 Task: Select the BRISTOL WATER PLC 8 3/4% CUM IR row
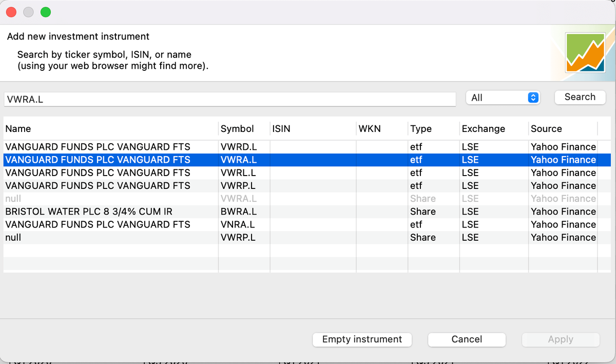[x=307, y=212]
